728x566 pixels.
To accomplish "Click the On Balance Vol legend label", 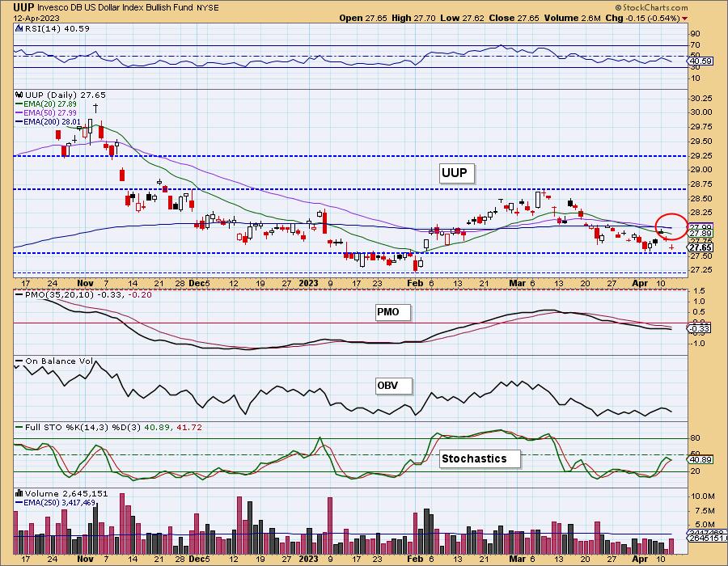I will (54, 361).
